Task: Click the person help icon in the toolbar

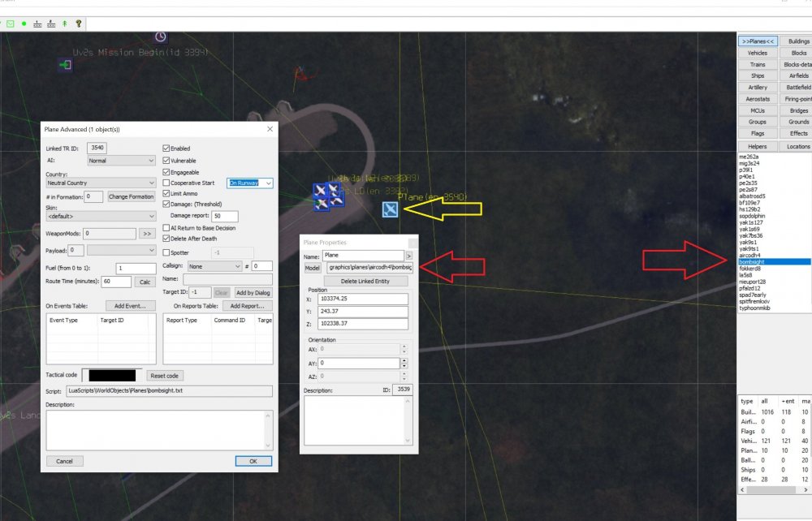Action: click(x=79, y=24)
